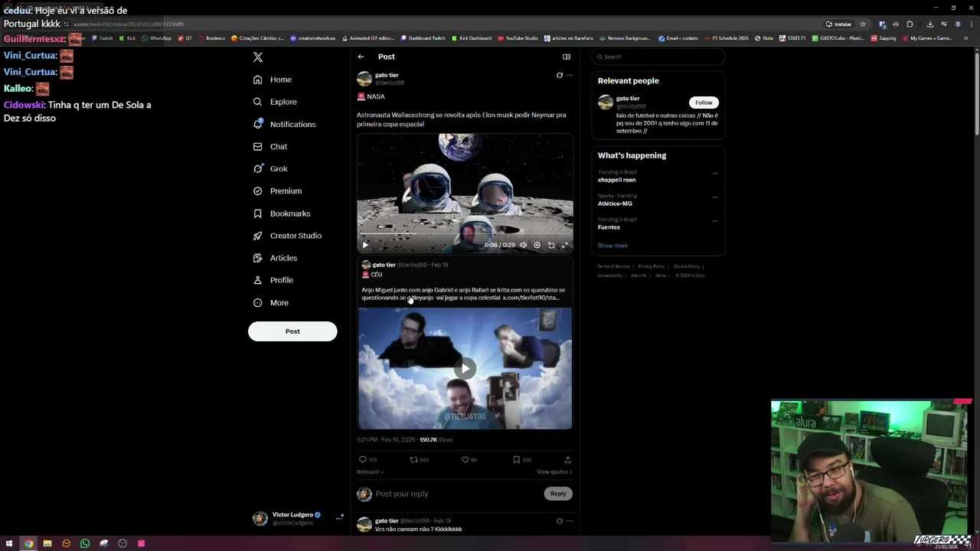Viewport: 980px width, 551px height.
Task: Open the Kick Dashboard bookmark
Action: (472, 38)
